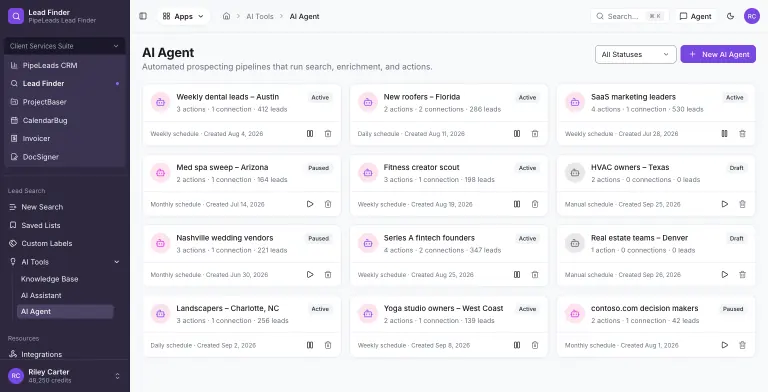Delete the Med spa sweep – Arizona agent
Viewport: 768px width, 392px height.
tap(328, 204)
